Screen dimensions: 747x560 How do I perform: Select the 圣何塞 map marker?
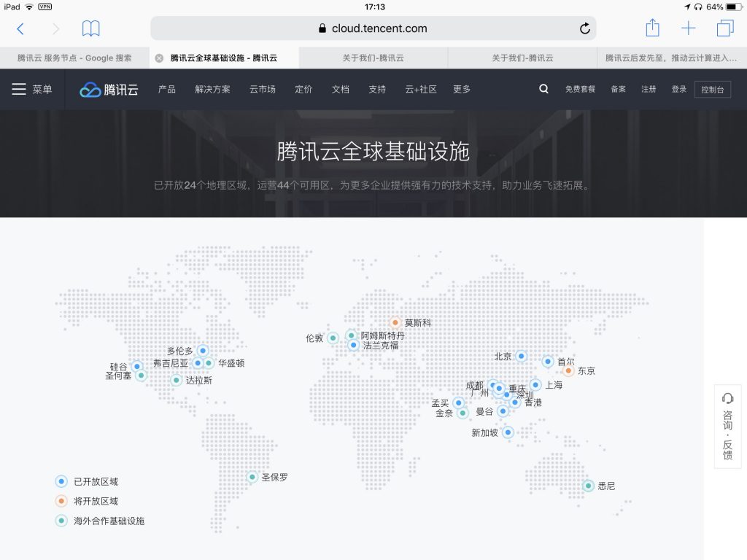point(141,376)
